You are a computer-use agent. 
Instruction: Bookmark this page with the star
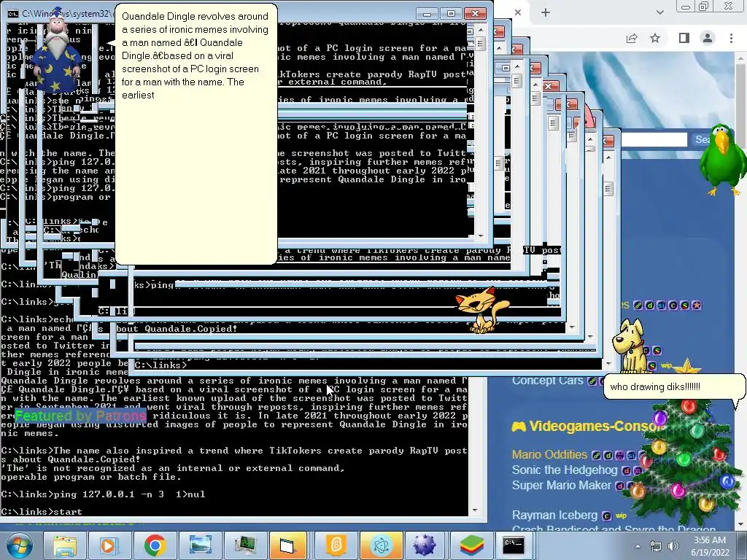655,38
